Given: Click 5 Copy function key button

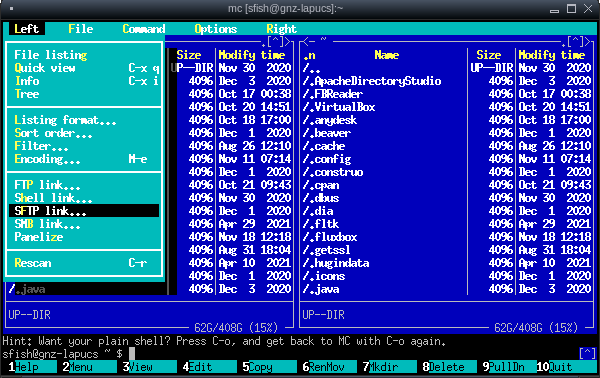Looking at the screenshot, I should tap(269, 367).
